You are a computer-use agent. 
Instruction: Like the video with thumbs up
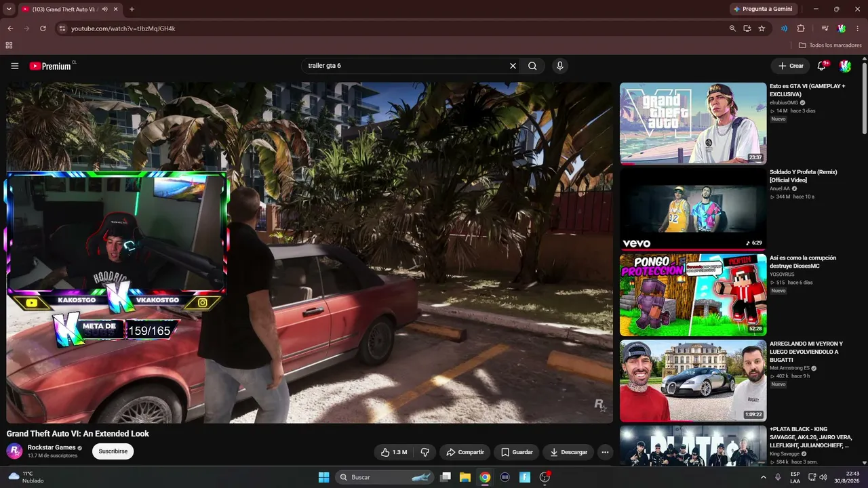pos(394,452)
